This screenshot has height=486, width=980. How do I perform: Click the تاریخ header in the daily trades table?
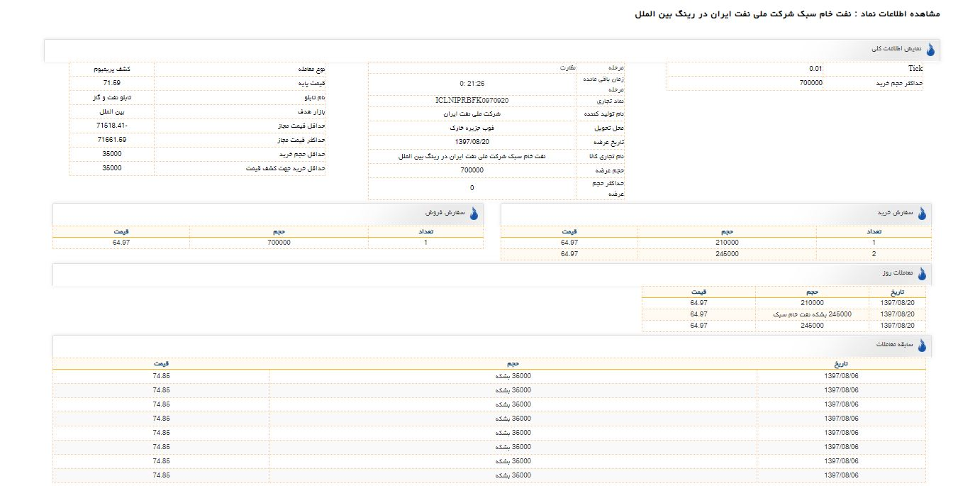pyautogui.click(x=897, y=292)
